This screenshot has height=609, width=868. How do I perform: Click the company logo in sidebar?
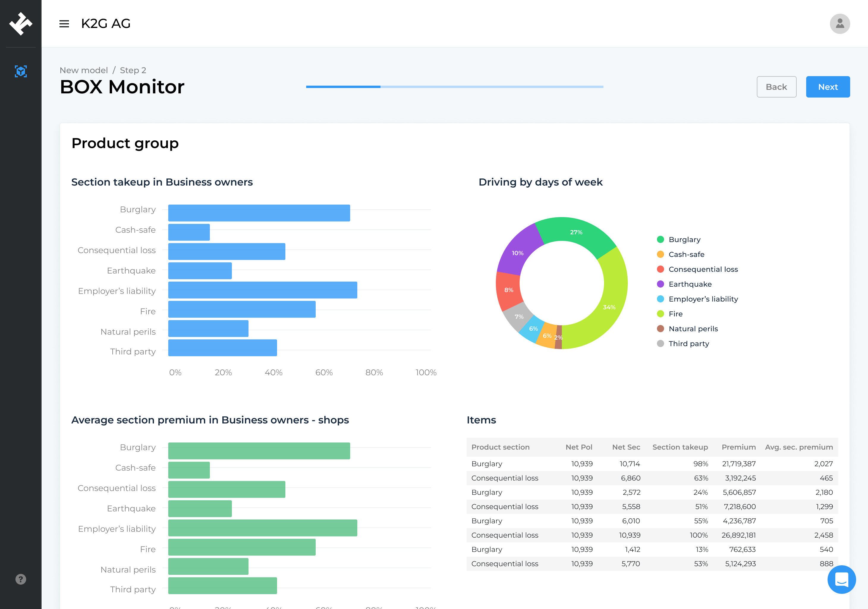click(x=21, y=23)
